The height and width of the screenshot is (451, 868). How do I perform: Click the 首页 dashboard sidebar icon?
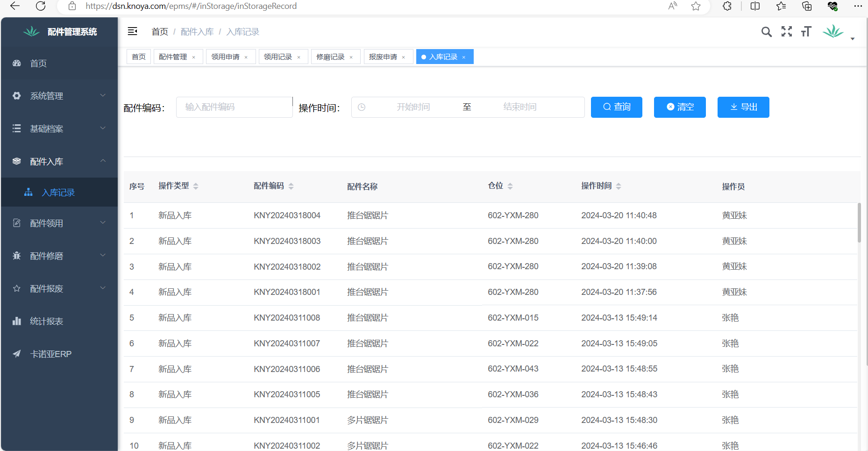point(17,63)
